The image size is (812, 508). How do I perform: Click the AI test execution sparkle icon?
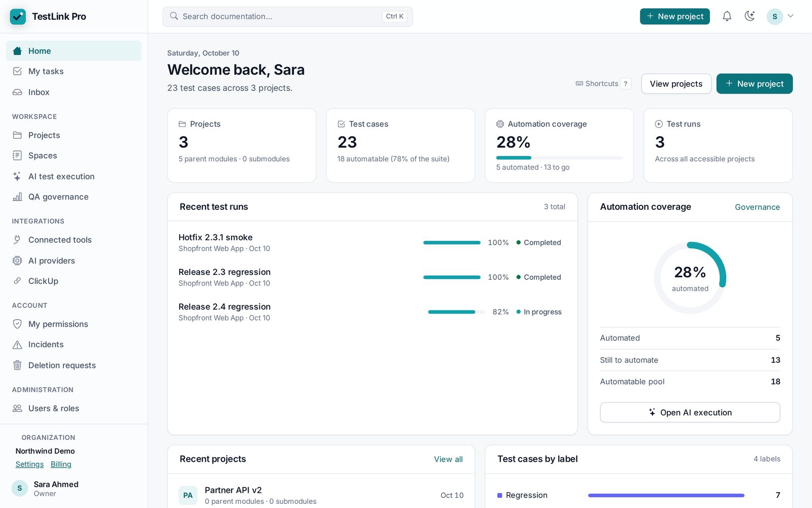point(17,176)
